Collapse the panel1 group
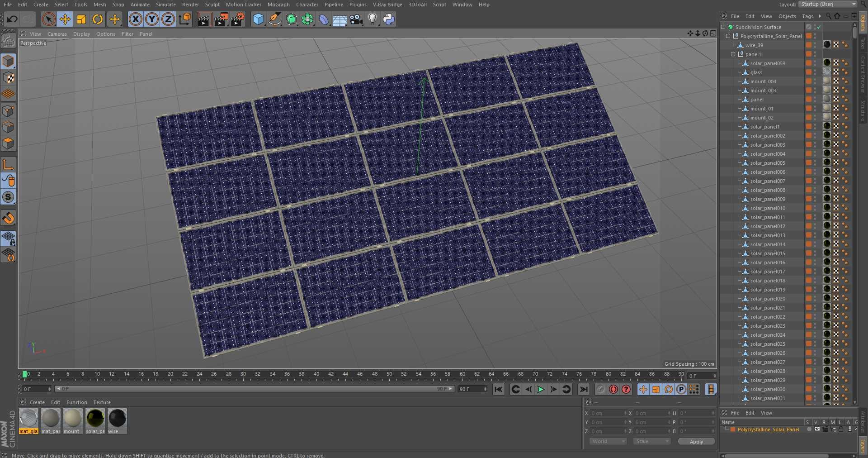The image size is (868, 458). [x=733, y=54]
